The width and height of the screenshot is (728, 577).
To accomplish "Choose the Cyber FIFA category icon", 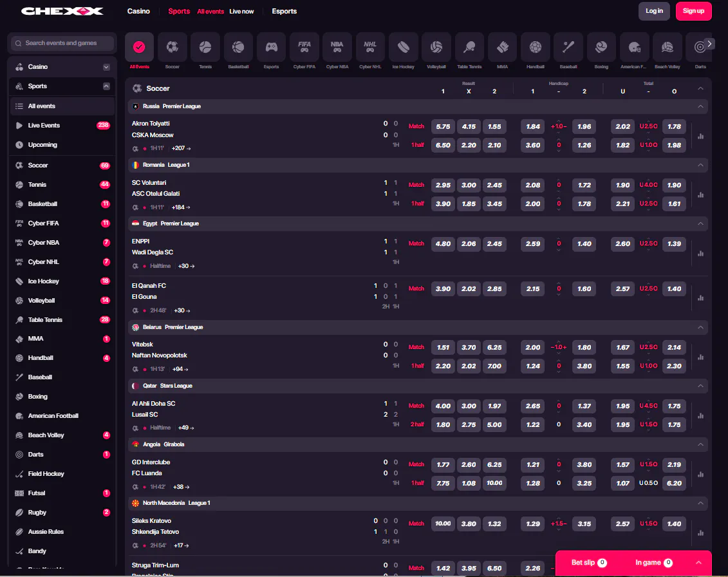I will [304, 47].
